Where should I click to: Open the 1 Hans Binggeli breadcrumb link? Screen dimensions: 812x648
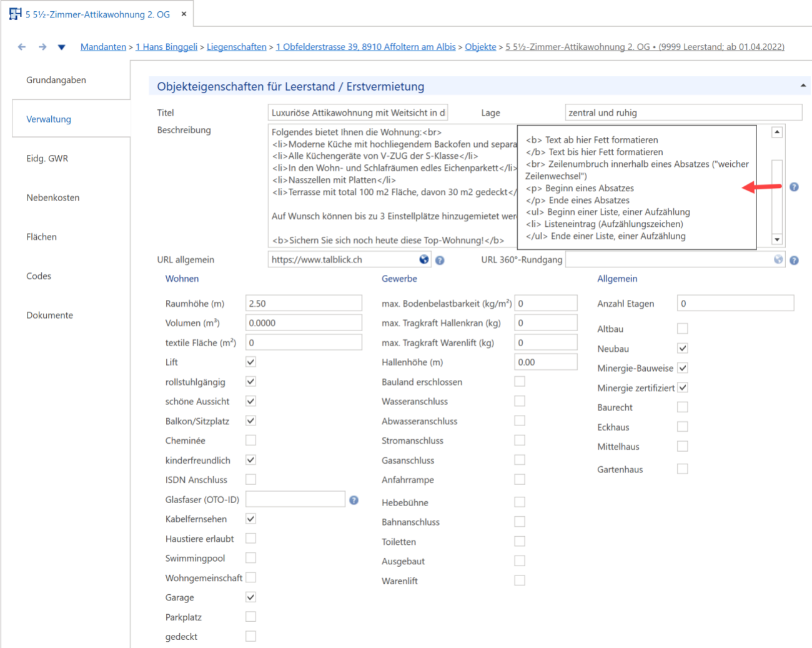(x=167, y=47)
